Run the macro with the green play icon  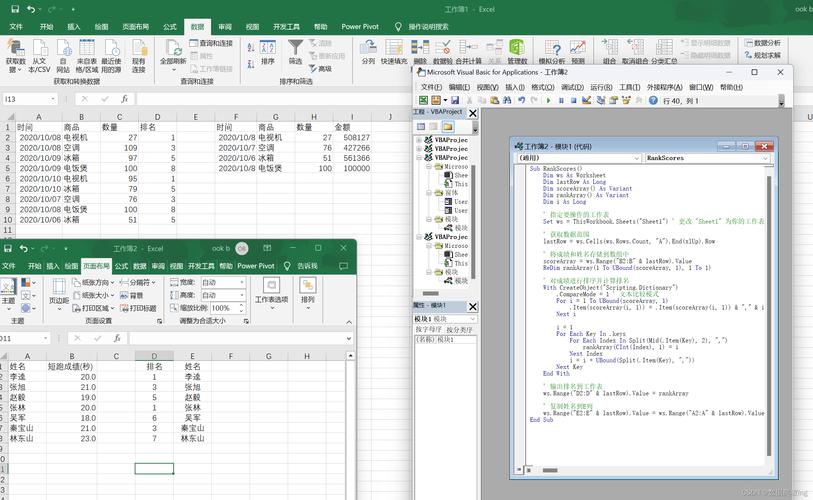548,101
